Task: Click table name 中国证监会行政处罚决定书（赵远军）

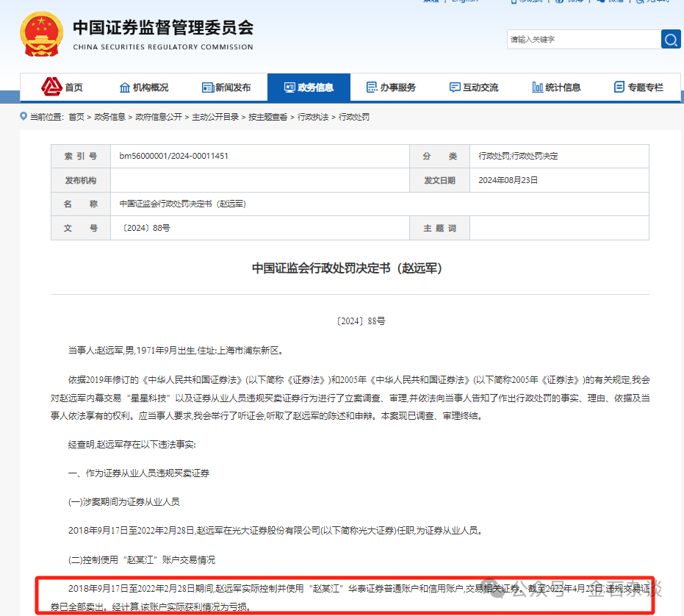Action: click(x=183, y=204)
